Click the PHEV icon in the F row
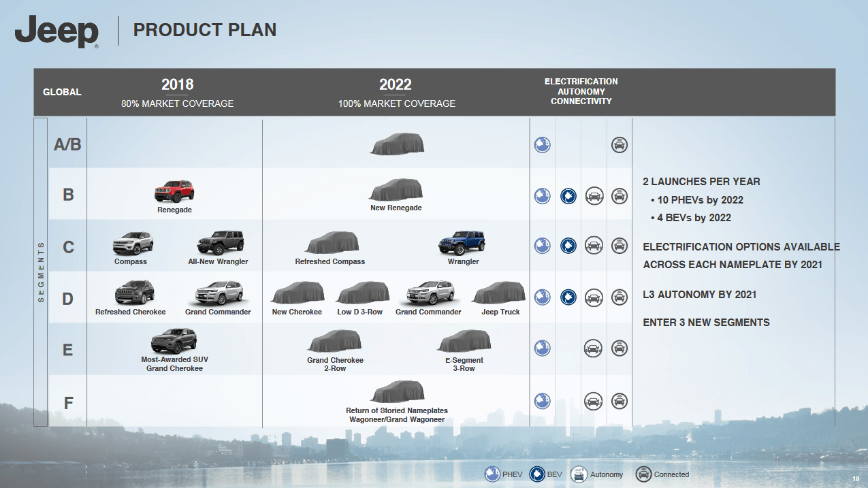Screen dimensions: 868x488 point(542,401)
